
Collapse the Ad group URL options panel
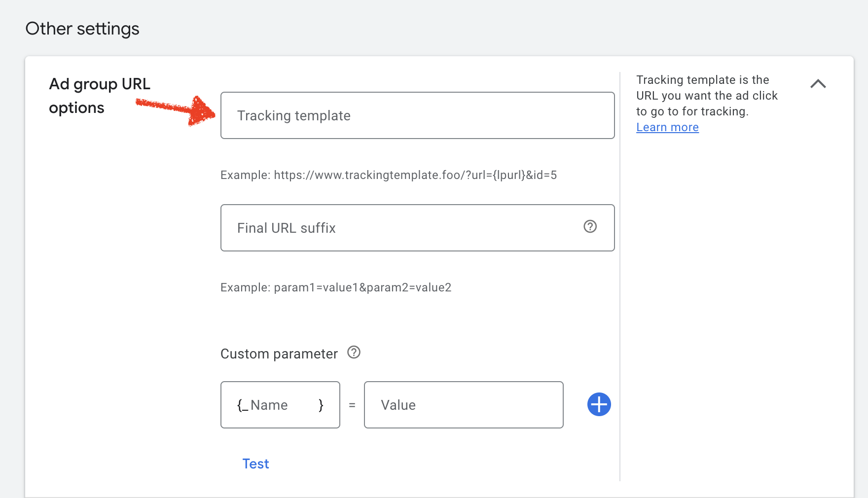818,84
